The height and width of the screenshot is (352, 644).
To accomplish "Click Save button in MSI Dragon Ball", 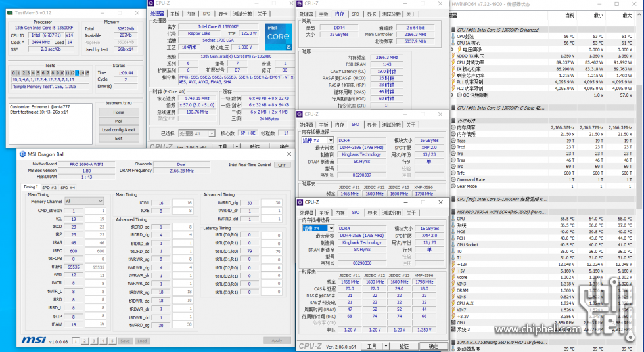I will click(125, 341).
